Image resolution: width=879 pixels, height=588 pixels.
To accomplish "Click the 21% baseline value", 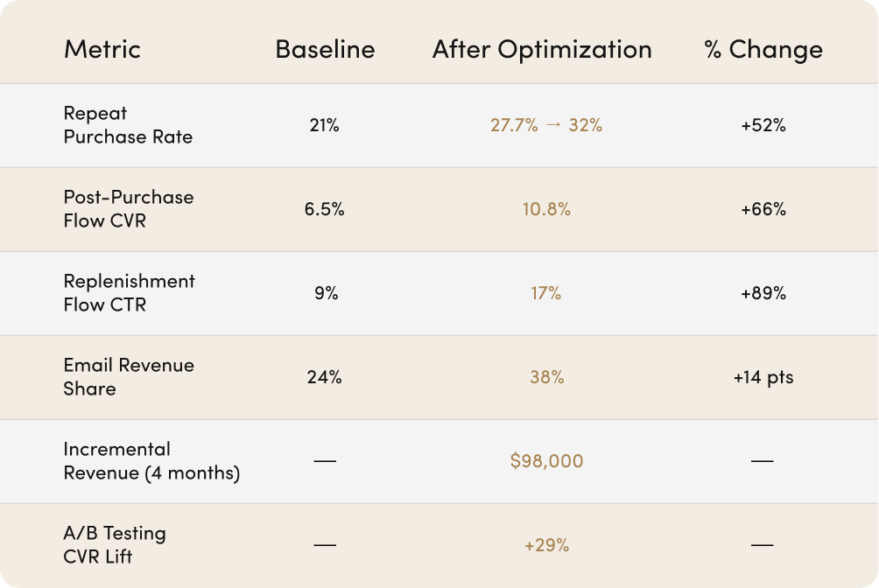I will point(324,125).
